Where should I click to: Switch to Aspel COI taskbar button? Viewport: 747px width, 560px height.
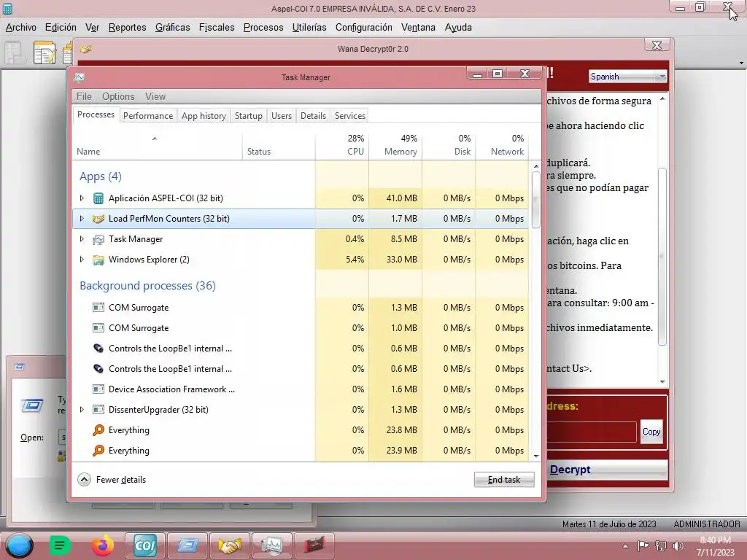(145, 545)
